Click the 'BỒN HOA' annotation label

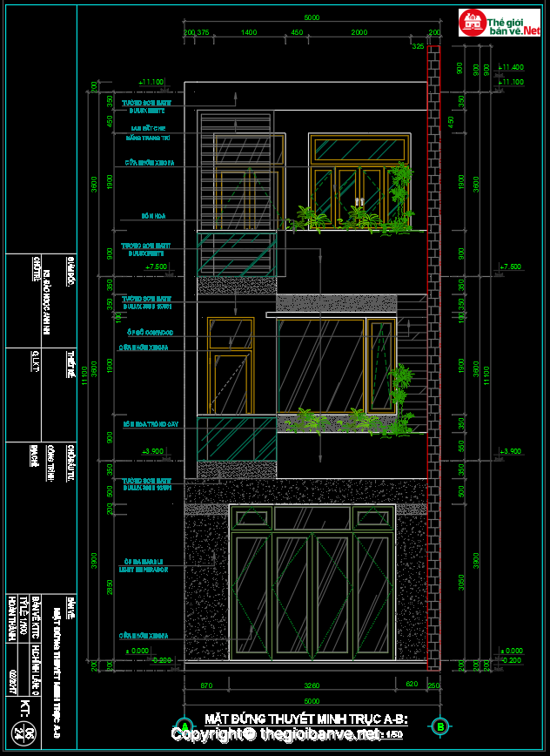tap(154, 216)
